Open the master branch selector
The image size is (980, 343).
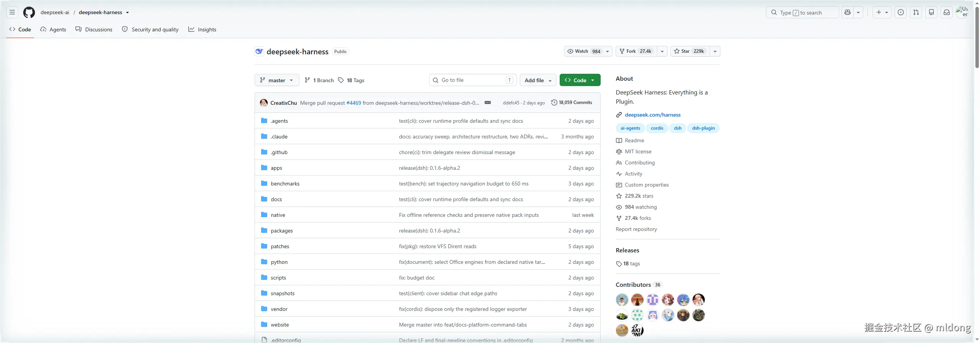277,80
